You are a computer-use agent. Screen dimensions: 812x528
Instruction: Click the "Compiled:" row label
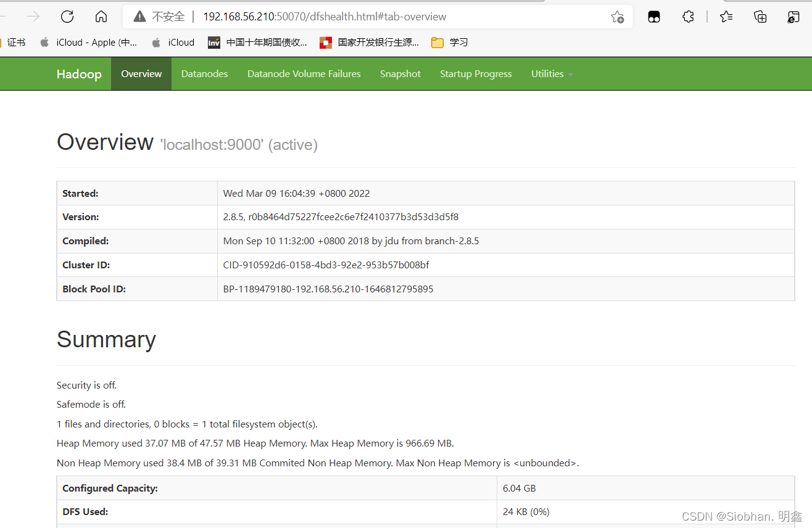coord(86,241)
